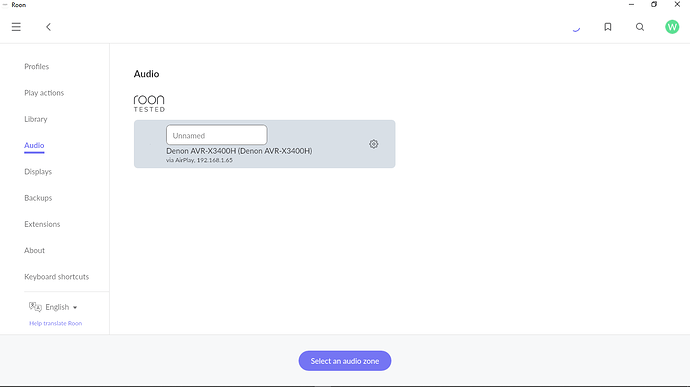
Task: Expand the English language dropdown
Action: [62, 307]
